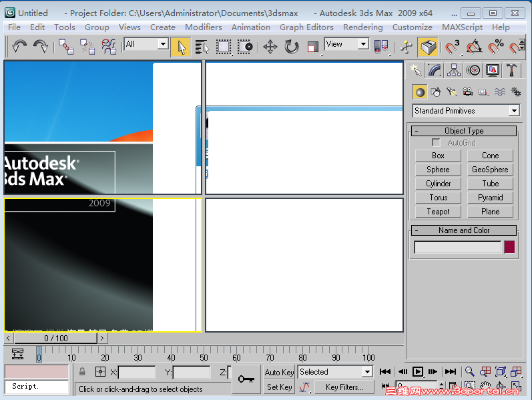Click the object name input field
The height and width of the screenshot is (400, 532).
(458, 247)
